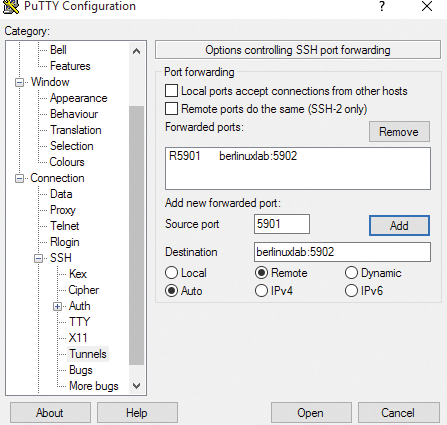Click the PuTTY icon in title bar
The width and height of the screenshot is (447, 425).
(11, 7)
